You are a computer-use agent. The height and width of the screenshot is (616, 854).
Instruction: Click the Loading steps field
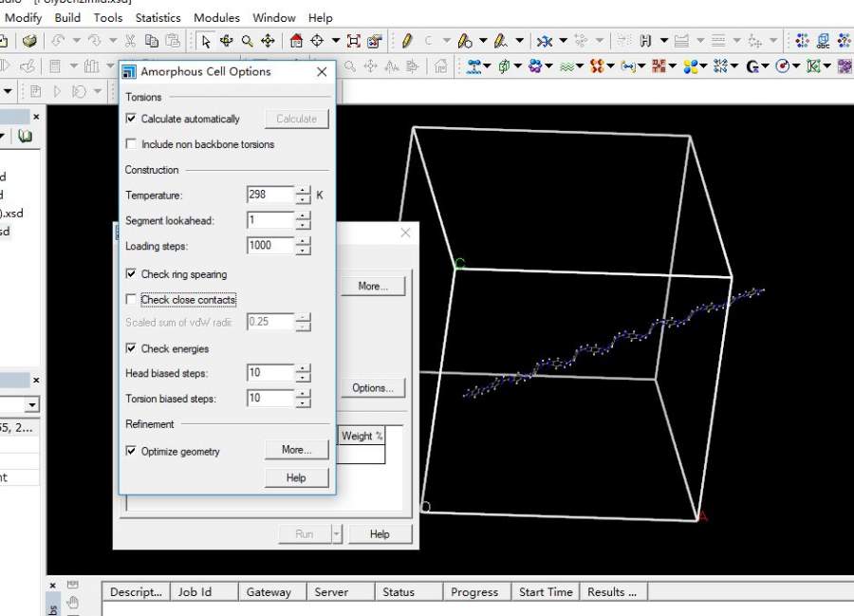coord(270,246)
